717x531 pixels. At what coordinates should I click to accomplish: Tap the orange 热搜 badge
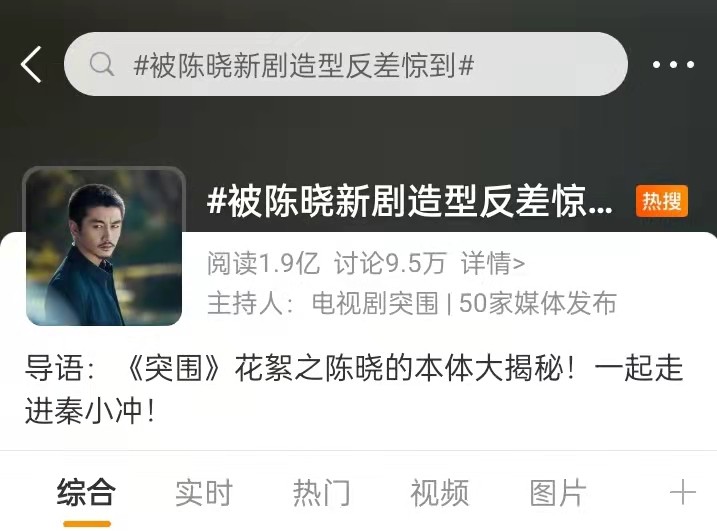pyautogui.click(x=662, y=201)
